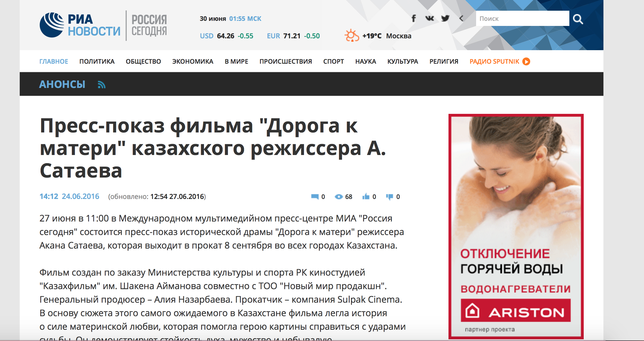Image resolution: width=644 pixels, height=341 pixels.
Task: Open the Ariston water heater ad banner
Action: tap(516, 226)
